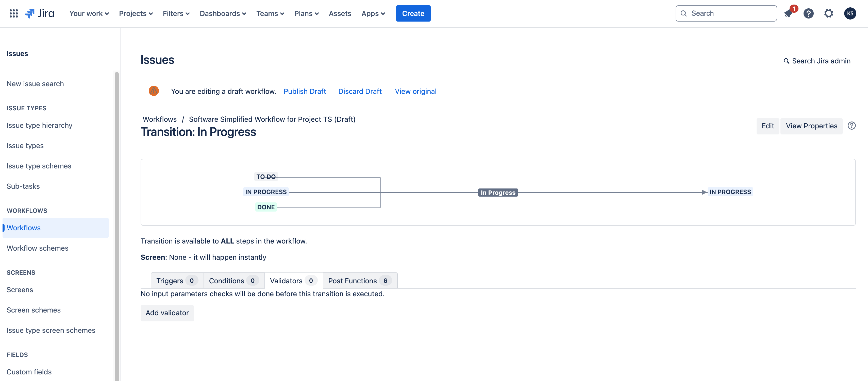Click the Publish Draft link
The image size is (868, 381).
coord(305,91)
